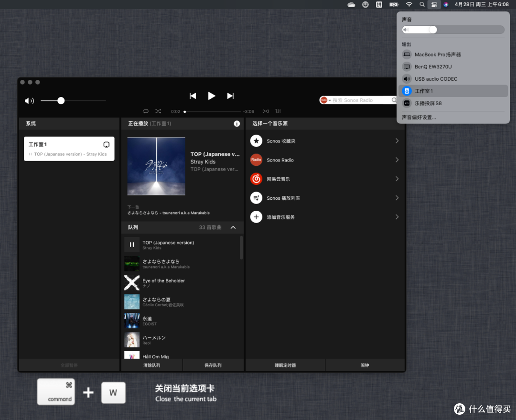Click the 工作室1 room card

69,149
